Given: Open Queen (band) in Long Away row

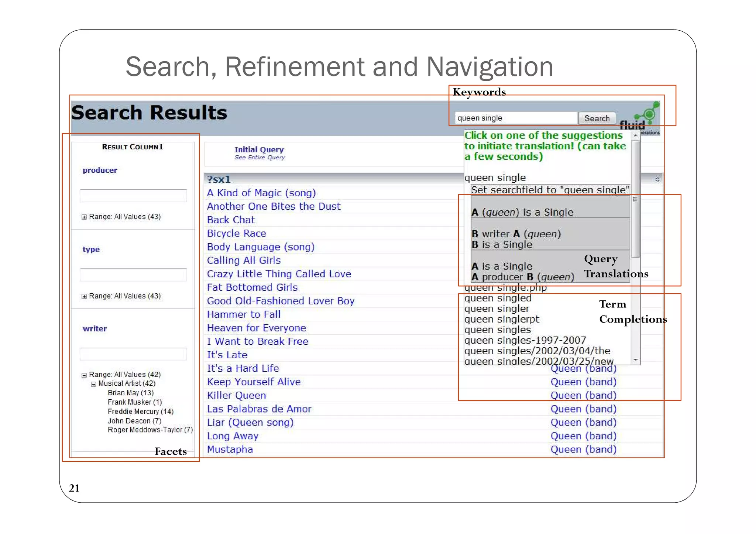Looking at the screenshot, I should [x=584, y=436].
